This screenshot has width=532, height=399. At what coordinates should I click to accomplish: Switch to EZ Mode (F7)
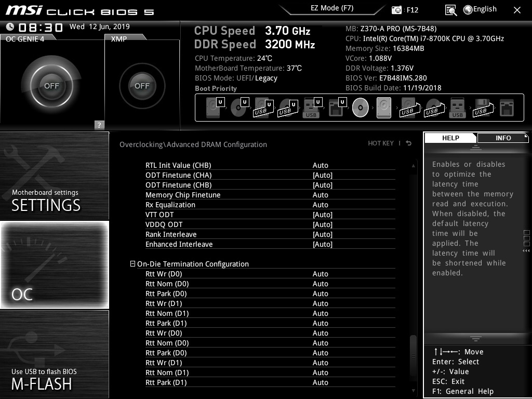[332, 8]
